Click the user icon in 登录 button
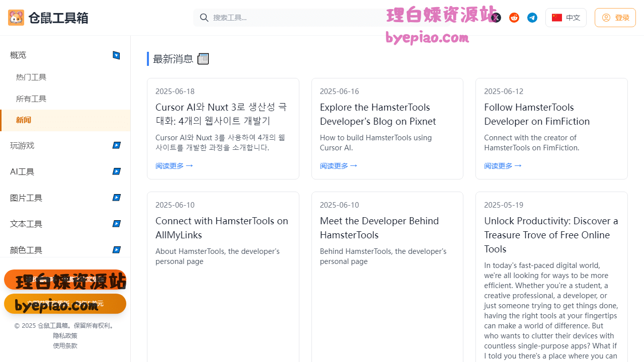The width and height of the screenshot is (644, 362). (606, 18)
